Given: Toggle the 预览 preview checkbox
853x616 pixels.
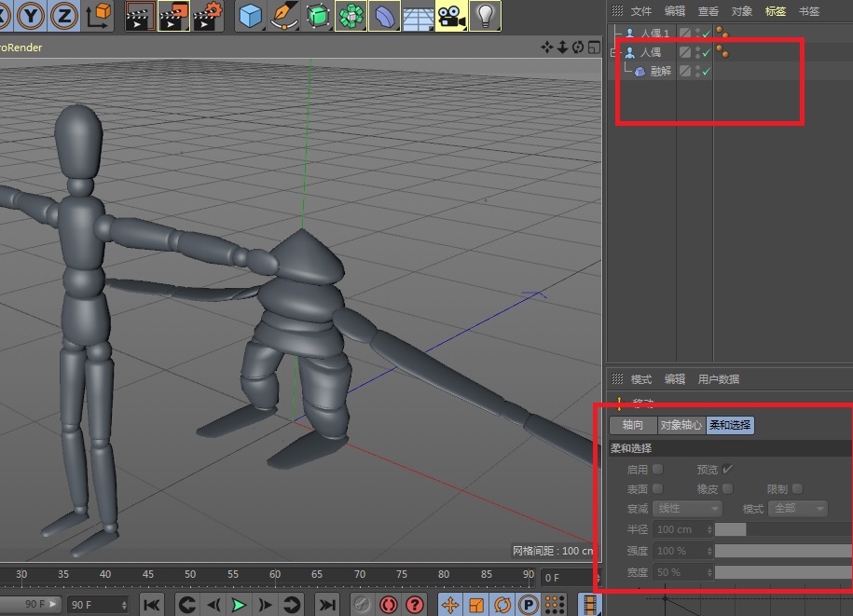Looking at the screenshot, I should pyautogui.click(x=727, y=469).
